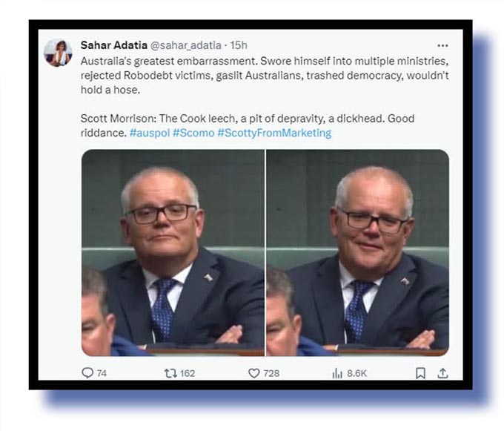
Task: Open the left attached photo
Action: click(173, 252)
